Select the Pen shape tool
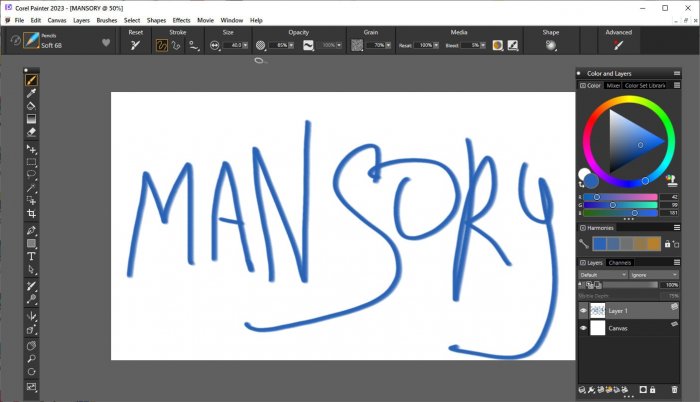This screenshot has width=700, height=402. click(31, 230)
